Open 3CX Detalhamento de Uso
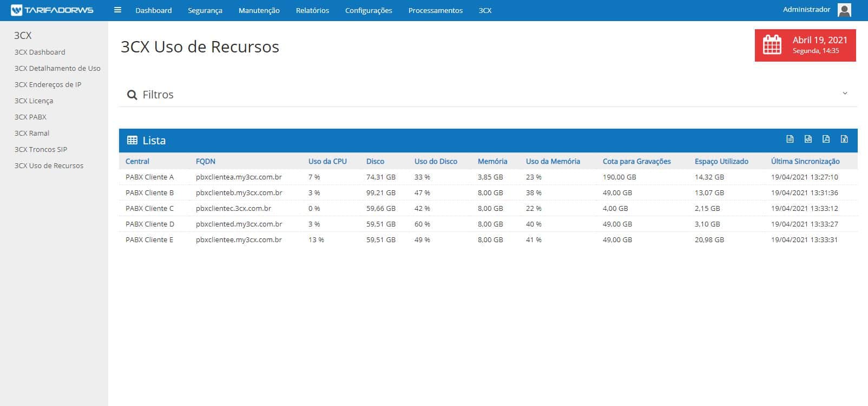Screen dimensions: 868x406 pos(57,68)
